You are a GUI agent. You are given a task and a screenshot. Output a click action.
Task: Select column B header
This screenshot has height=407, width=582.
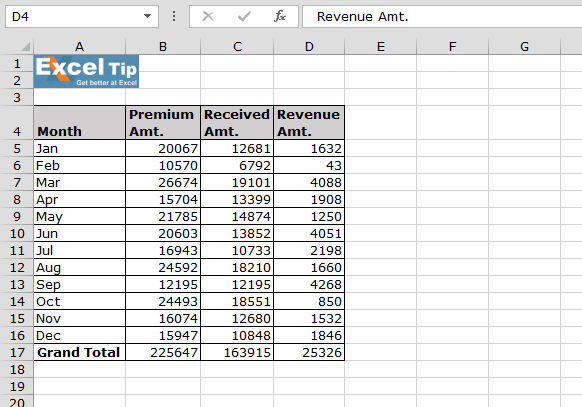pos(163,47)
